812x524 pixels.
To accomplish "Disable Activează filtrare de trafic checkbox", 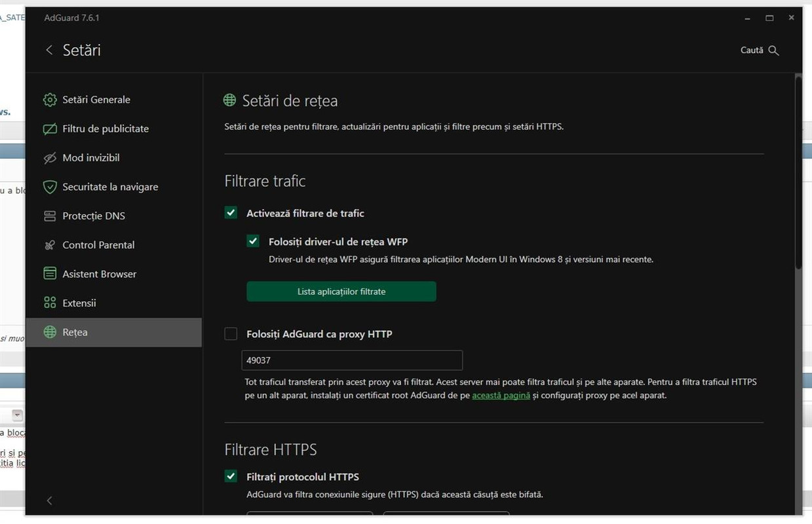I will pyautogui.click(x=231, y=213).
